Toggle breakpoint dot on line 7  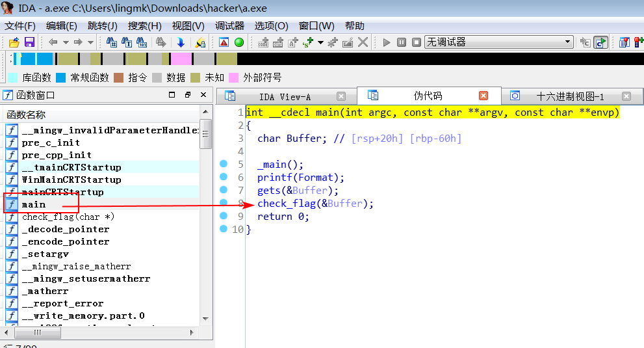coord(224,190)
